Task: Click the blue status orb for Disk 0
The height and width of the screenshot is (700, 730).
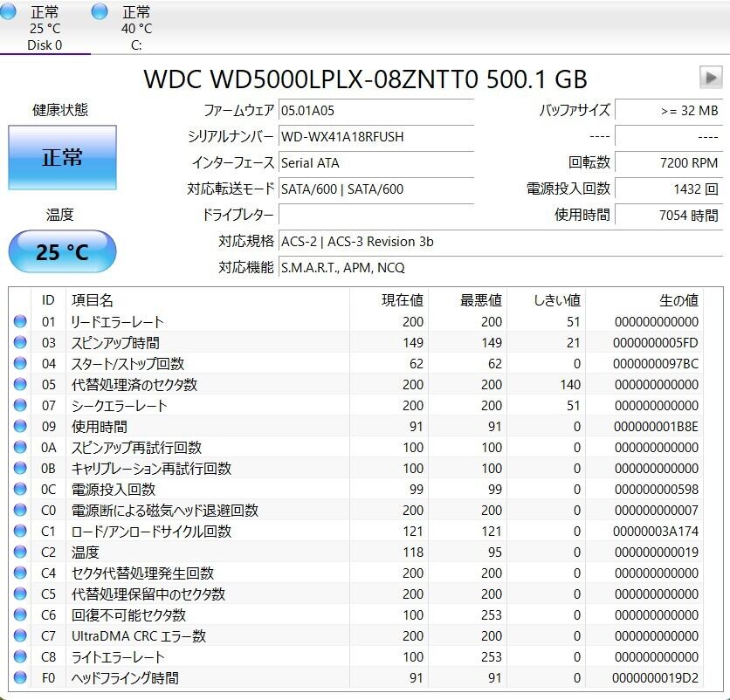Action: tap(9, 12)
